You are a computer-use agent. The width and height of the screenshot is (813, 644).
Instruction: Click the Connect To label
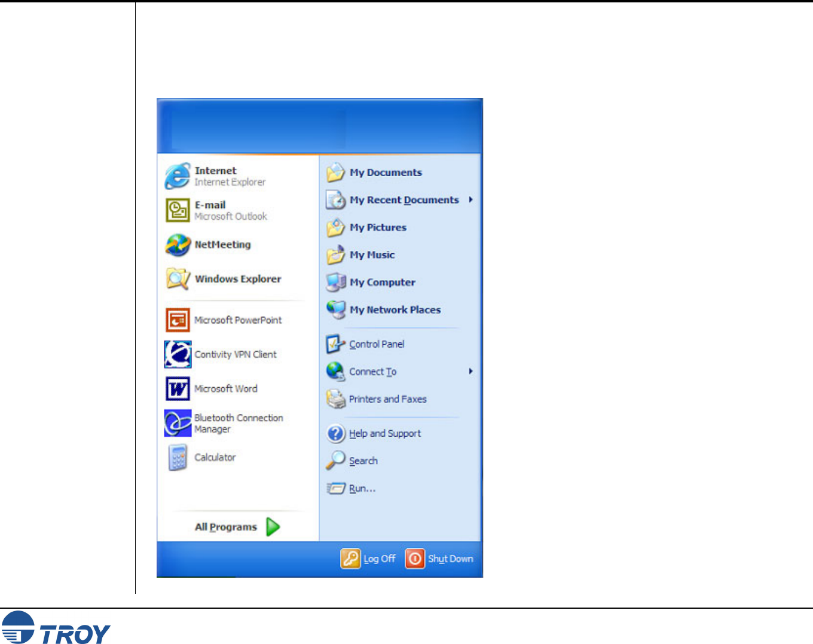pyautogui.click(x=373, y=372)
